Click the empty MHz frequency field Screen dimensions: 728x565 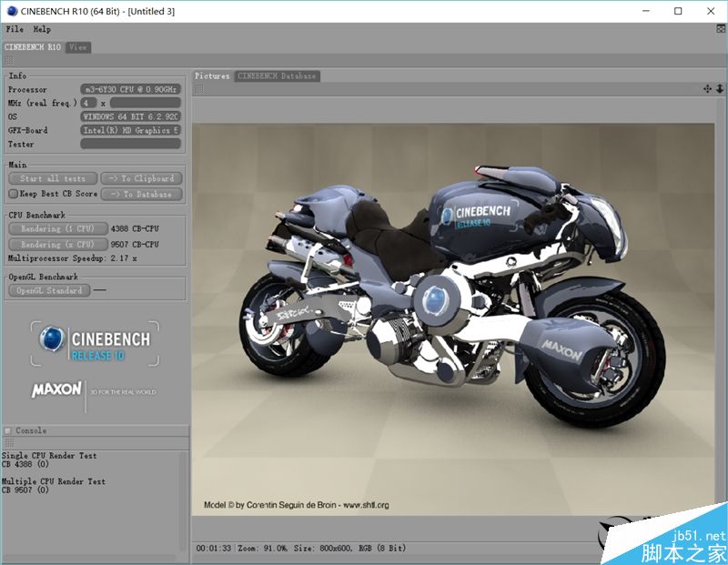(146, 103)
